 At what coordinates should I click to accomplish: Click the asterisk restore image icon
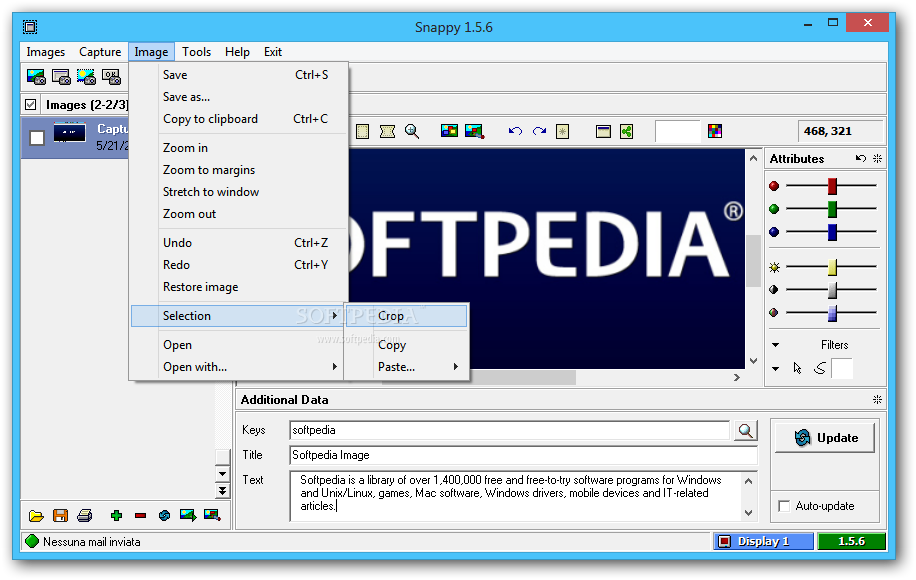click(563, 131)
